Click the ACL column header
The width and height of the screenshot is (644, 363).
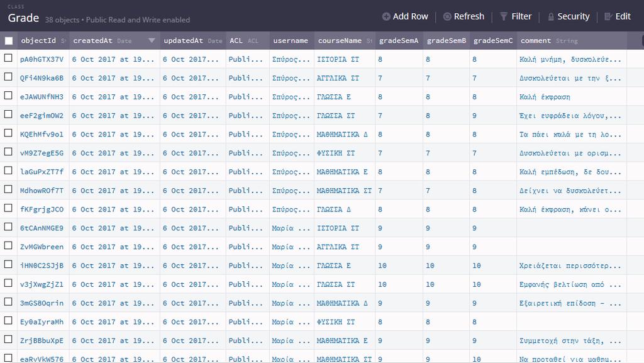(x=247, y=41)
